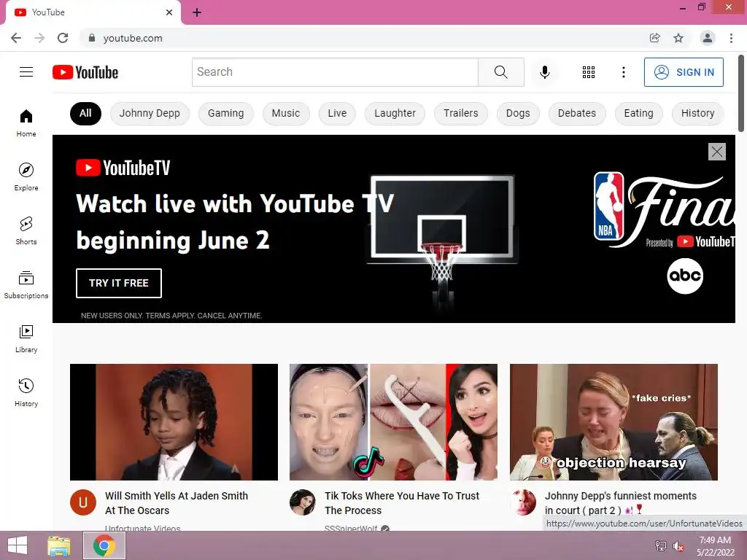747x560 pixels.
Task: Select the Eating filter chip
Action: (x=639, y=113)
